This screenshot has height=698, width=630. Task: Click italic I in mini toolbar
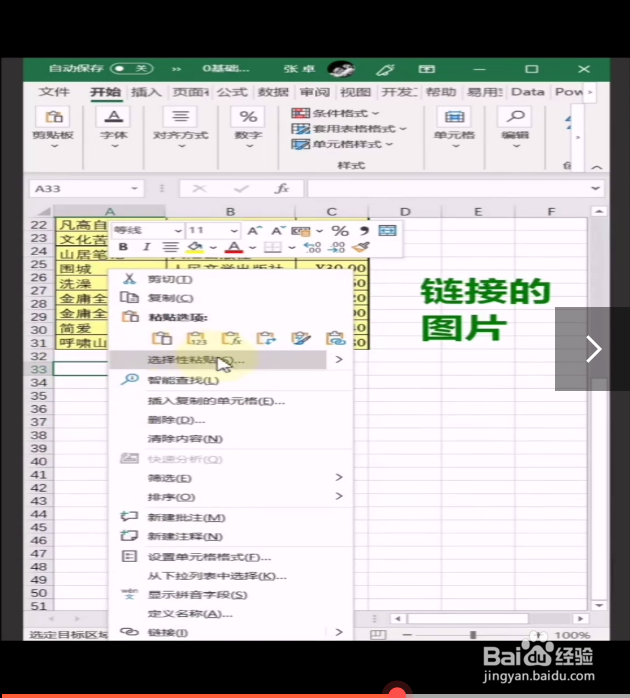146,247
